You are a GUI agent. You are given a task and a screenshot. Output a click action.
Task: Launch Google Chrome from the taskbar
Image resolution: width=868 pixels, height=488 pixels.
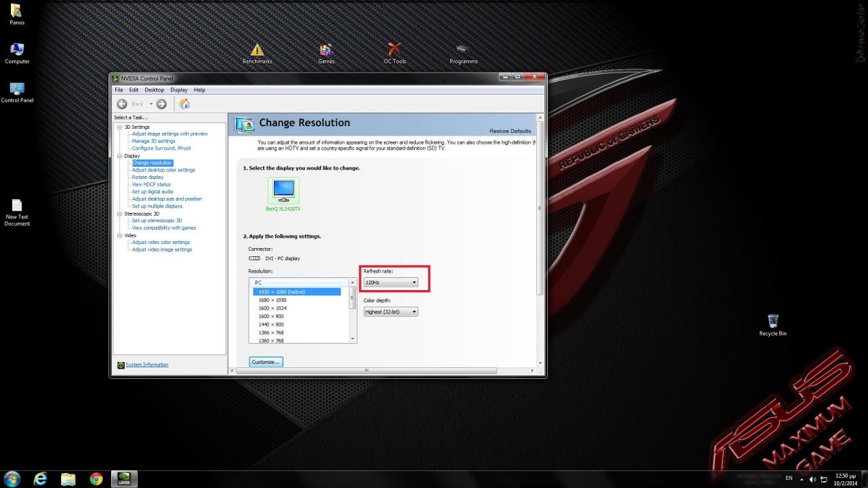pyautogui.click(x=96, y=479)
